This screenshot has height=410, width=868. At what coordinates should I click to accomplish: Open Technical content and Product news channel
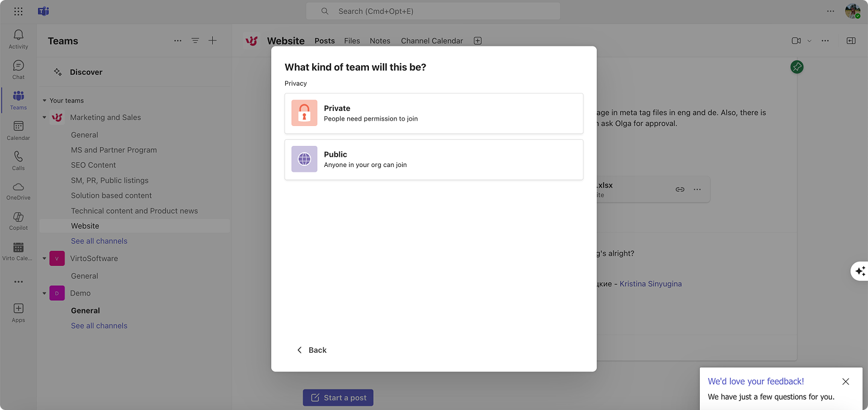tap(134, 211)
